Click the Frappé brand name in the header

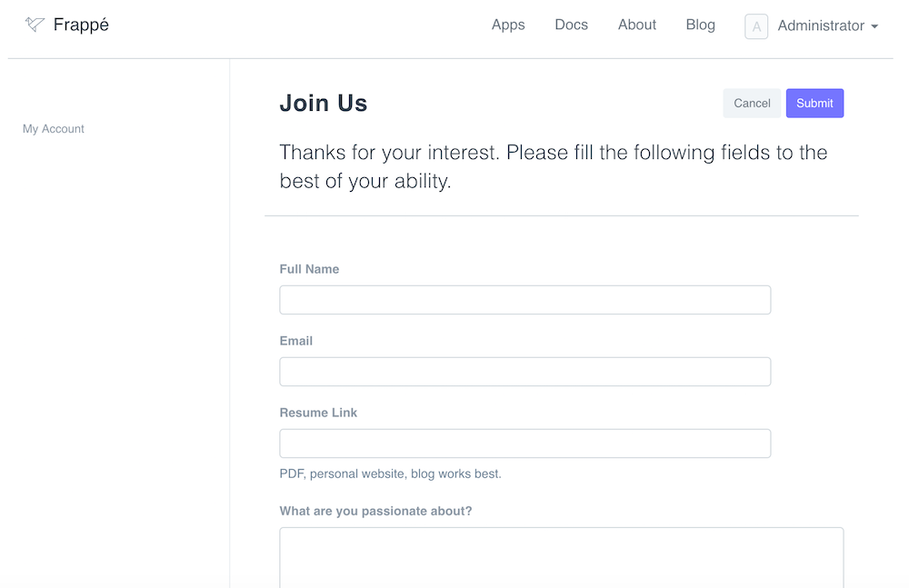point(81,25)
